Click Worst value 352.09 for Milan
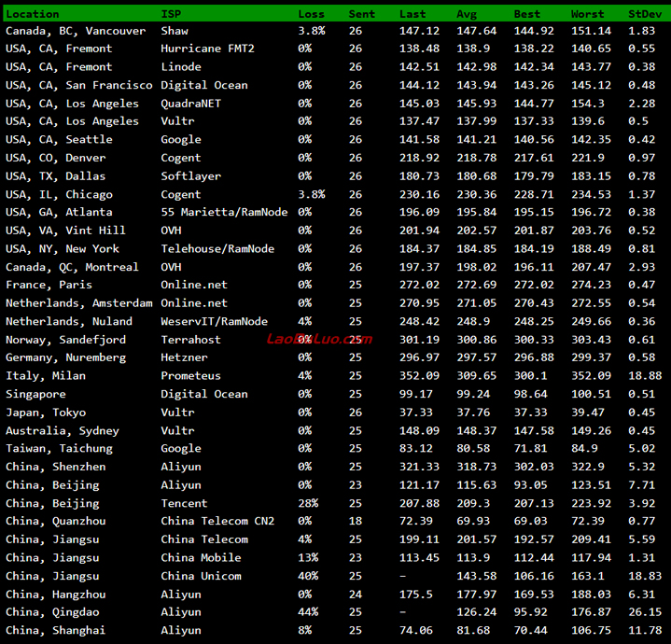Viewport: 671px width, 644px height. (592, 376)
